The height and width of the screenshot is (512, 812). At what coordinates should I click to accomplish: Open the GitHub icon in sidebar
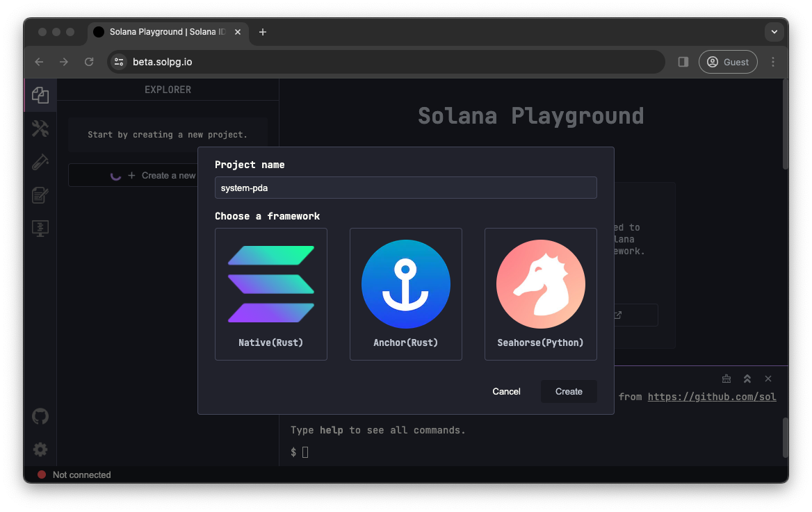coord(40,416)
